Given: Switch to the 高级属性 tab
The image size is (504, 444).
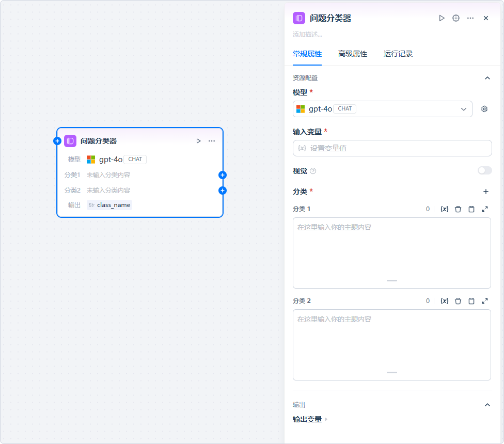Looking at the screenshot, I should coord(353,54).
